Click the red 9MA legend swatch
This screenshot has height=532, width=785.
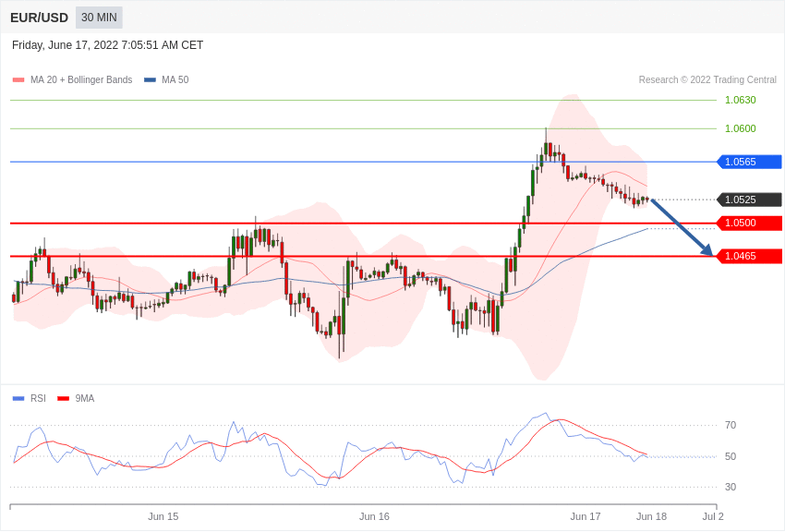coord(64,399)
